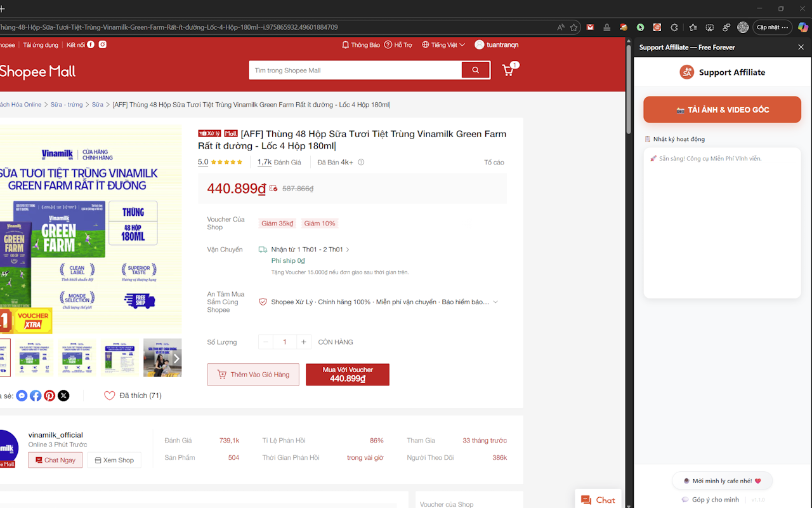This screenshot has width=812, height=508.
Task: Open the browser Extensions puzzle icon
Action: (674, 27)
